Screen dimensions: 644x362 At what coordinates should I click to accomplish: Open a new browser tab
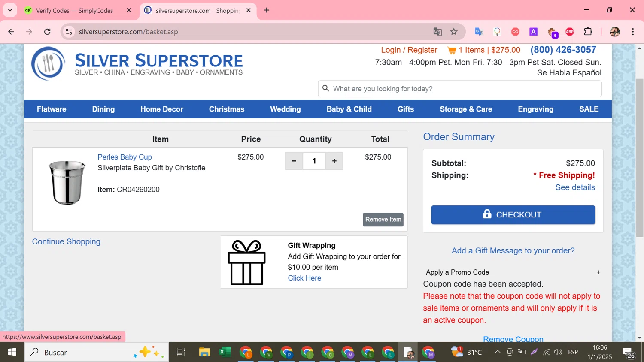(267, 10)
